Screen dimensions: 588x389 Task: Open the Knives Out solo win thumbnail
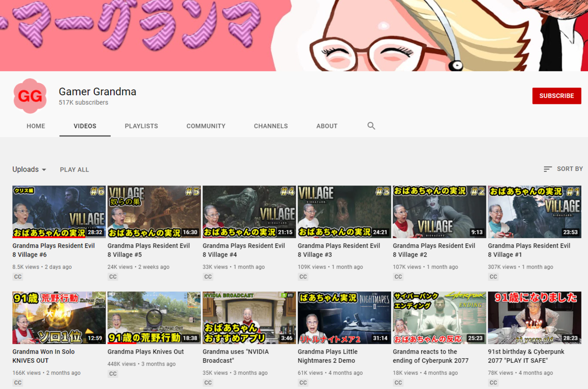[x=59, y=318]
